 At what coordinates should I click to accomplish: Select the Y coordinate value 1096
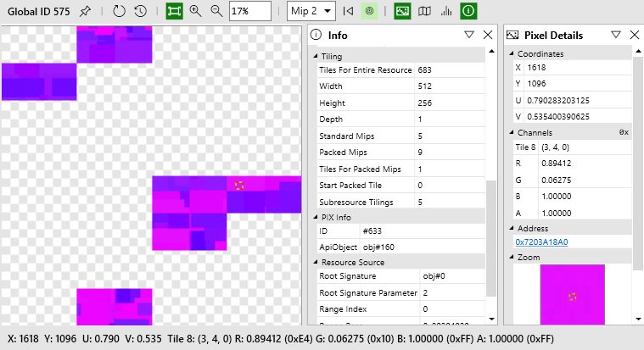(x=536, y=84)
